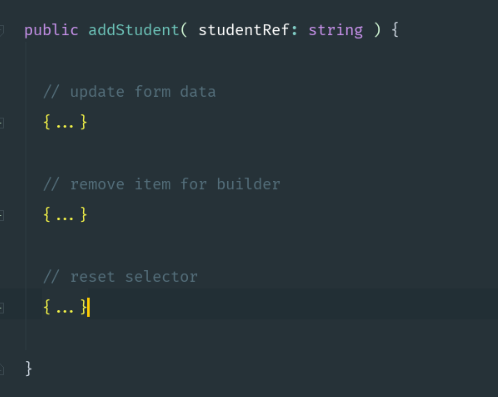
Task: Click fold end marker beside closing brace
Action: pos(2,369)
